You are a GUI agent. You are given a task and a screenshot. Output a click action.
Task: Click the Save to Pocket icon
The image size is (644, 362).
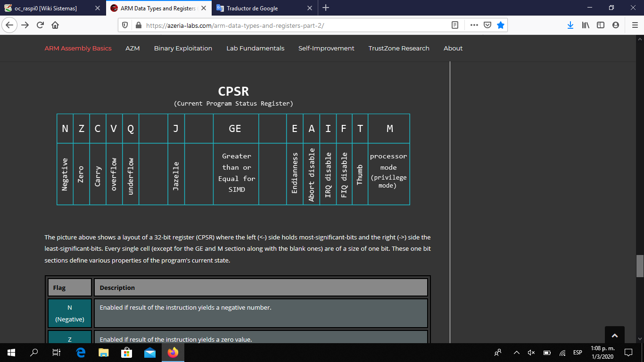point(487,25)
